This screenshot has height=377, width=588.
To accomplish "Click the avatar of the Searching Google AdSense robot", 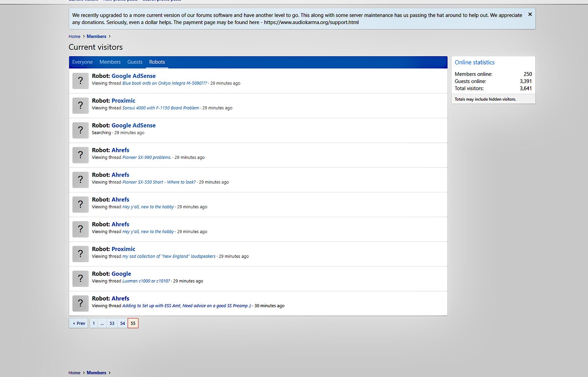I will click(80, 130).
